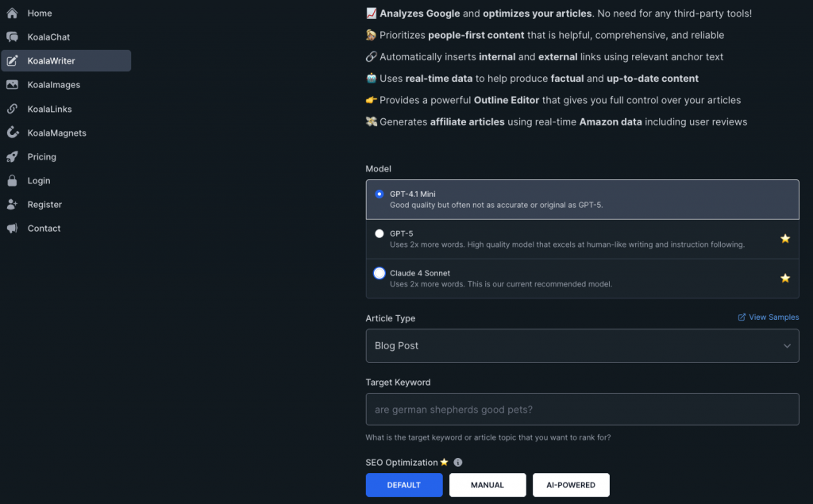Click into the Target Keyword input field
Image resolution: width=813 pixels, height=504 pixels.
582,409
